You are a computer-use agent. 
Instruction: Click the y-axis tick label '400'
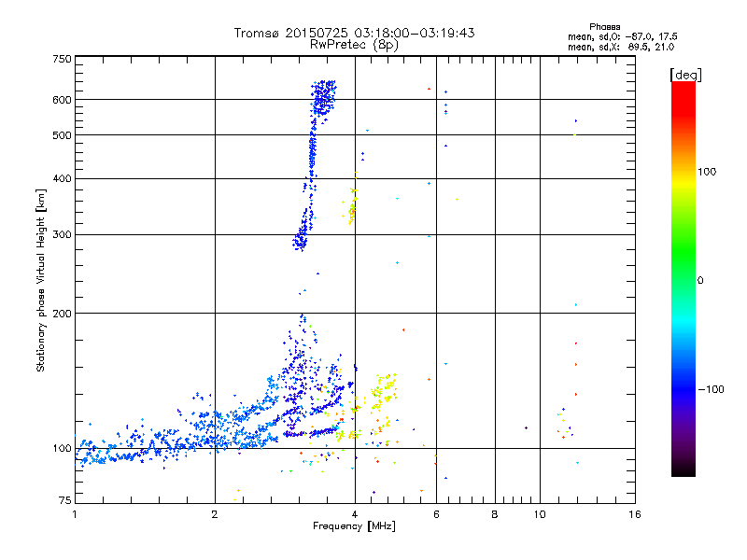click(x=62, y=178)
